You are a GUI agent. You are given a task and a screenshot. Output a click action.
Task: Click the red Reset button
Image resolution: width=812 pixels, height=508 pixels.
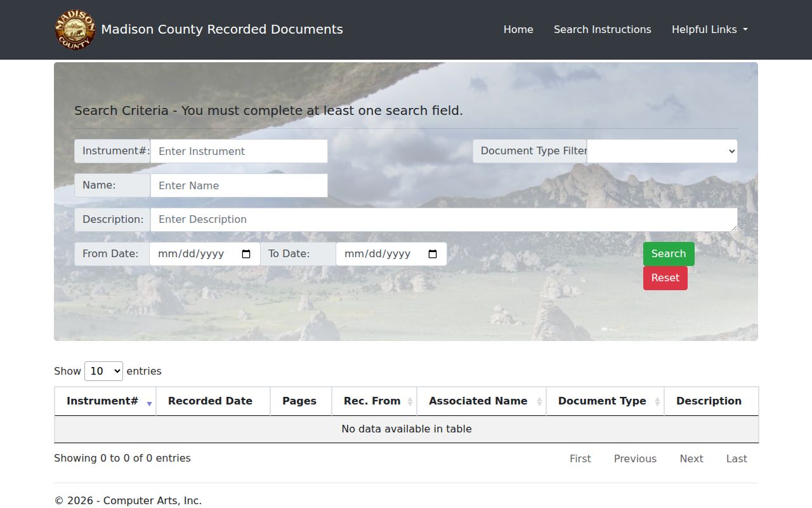[665, 278]
